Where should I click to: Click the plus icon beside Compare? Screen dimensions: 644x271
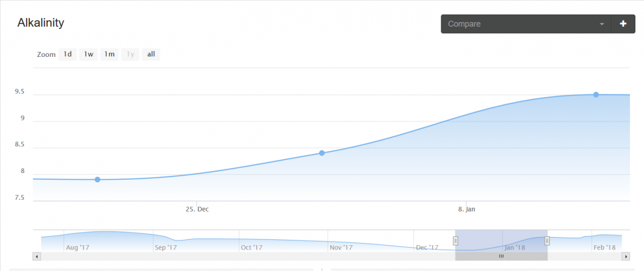tap(623, 24)
